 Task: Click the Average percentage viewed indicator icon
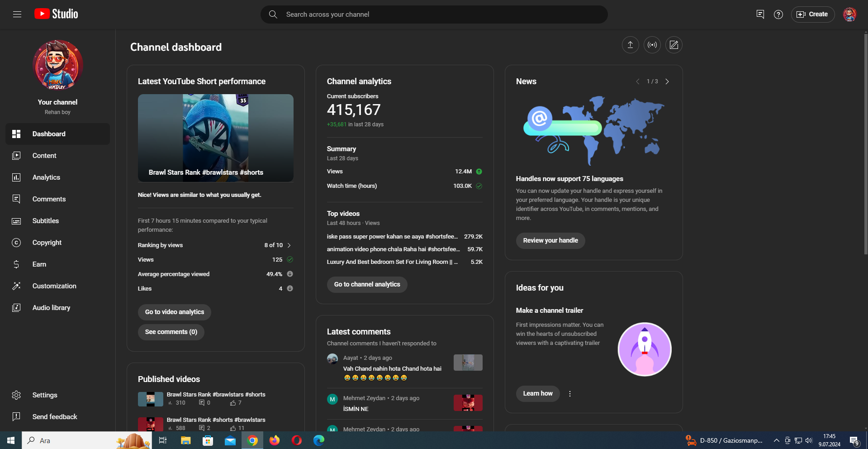point(290,274)
